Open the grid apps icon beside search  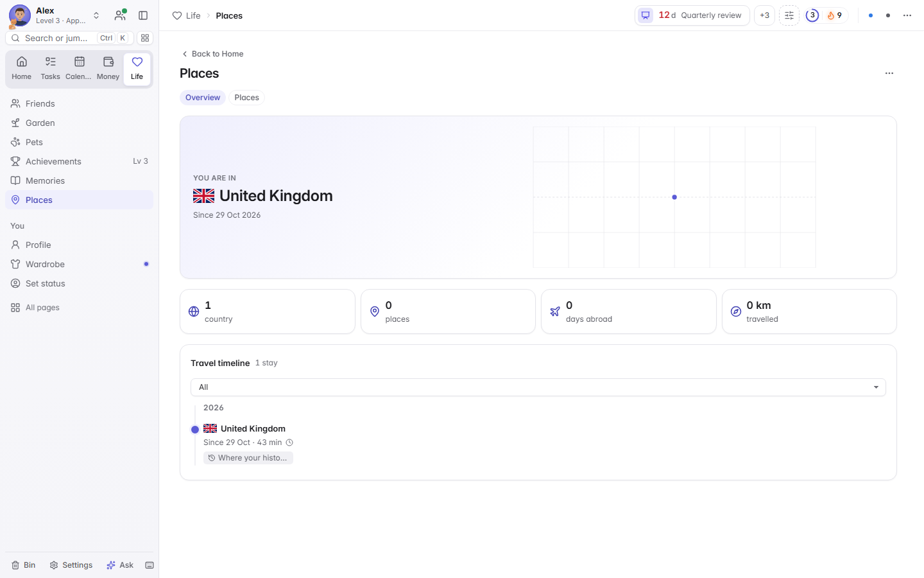point(145,38)
